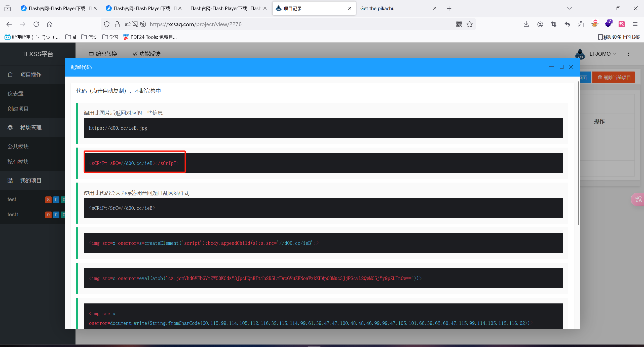The image size is (644, 347).
Task: Open the browser home page
Action: point(50,24)
